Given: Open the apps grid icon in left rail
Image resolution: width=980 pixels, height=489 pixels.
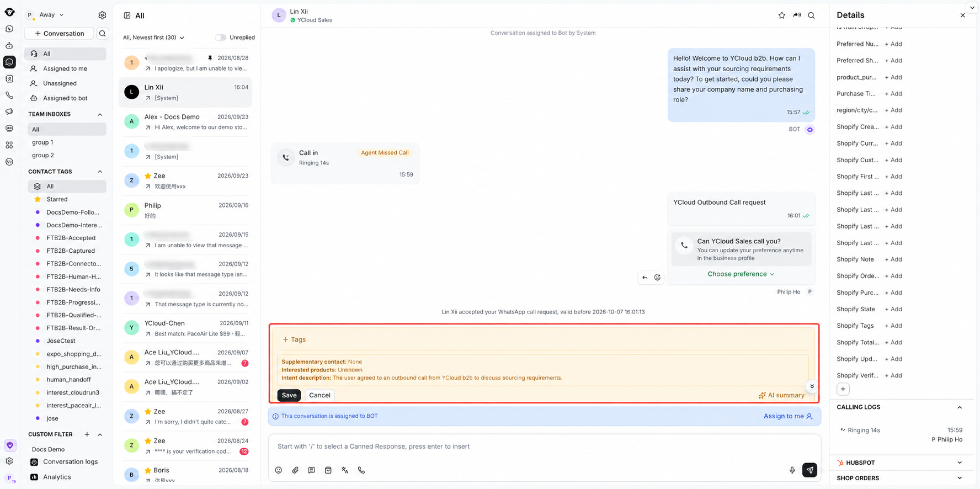Looking at the screenshot, I should tap(9, 145).
